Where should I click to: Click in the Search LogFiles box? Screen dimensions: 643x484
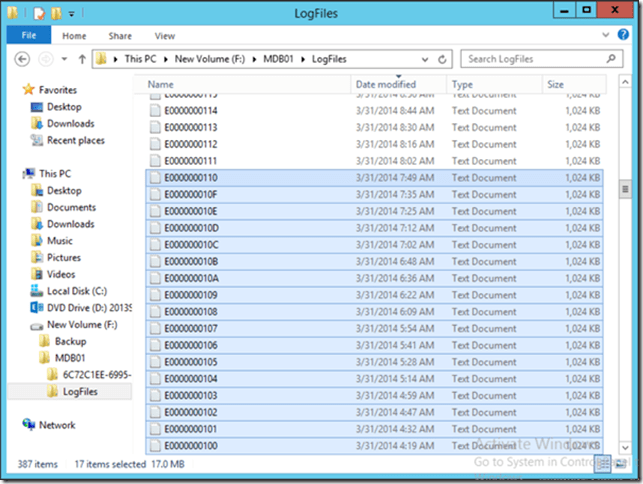pos(528,59)
